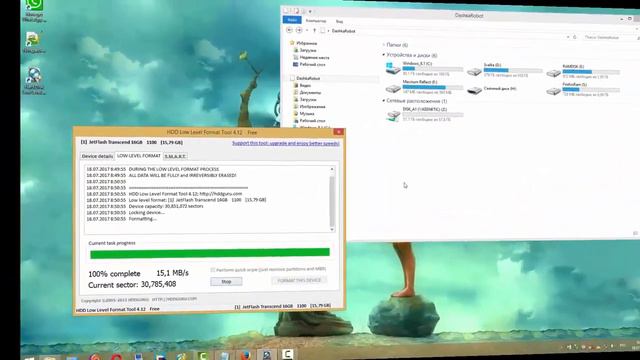Click the 'Current sector: 30,785,408' text
Screen dimensions: 640x360
[x=132, y=284]
